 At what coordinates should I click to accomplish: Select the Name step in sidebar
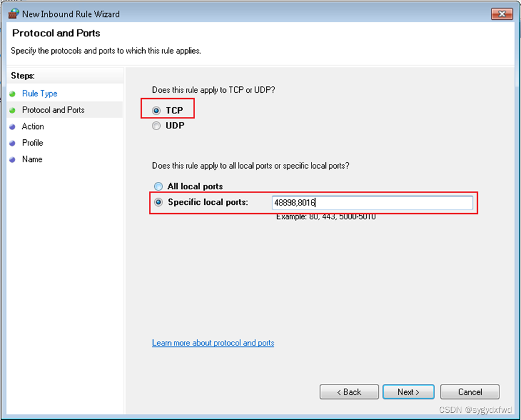(33, 159)
